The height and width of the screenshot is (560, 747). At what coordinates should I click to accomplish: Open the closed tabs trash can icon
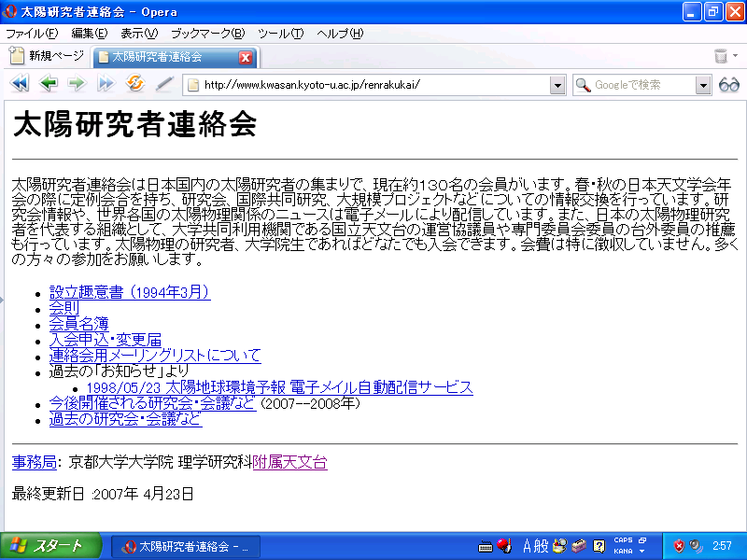tap(721, 56)
